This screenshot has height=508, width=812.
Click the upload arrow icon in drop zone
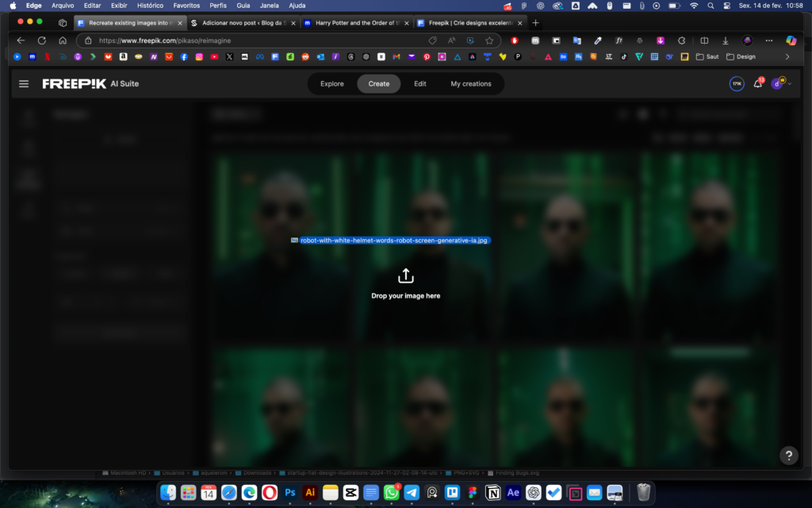(405, 275)
